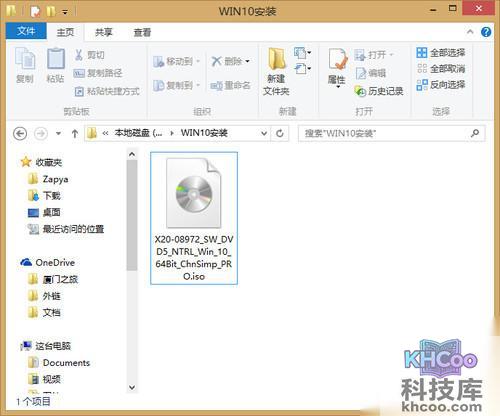500x416 pixels.
Task: Switch to the View (查看) tab
Action: [142, 32]
